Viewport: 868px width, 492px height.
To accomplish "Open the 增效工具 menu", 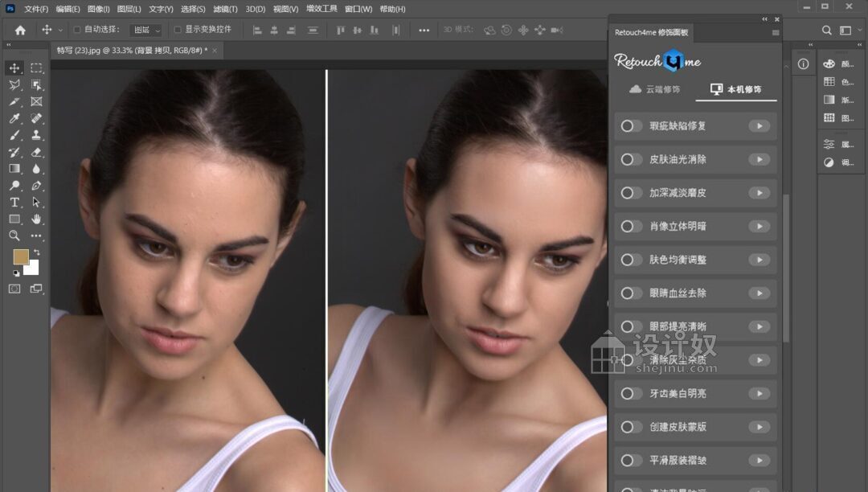I will click(x=321, y=9).
